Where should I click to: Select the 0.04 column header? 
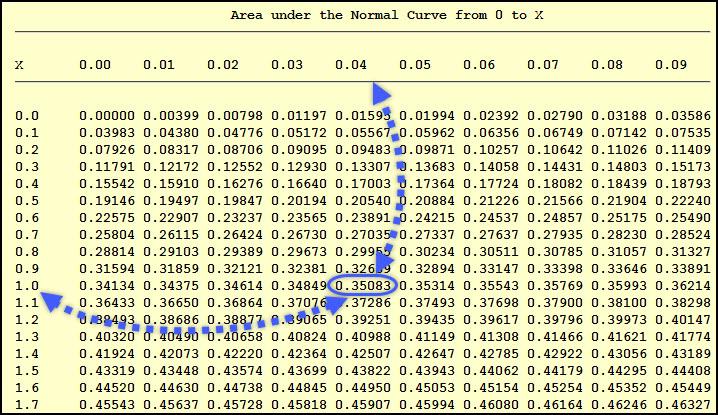click(351, 64)
